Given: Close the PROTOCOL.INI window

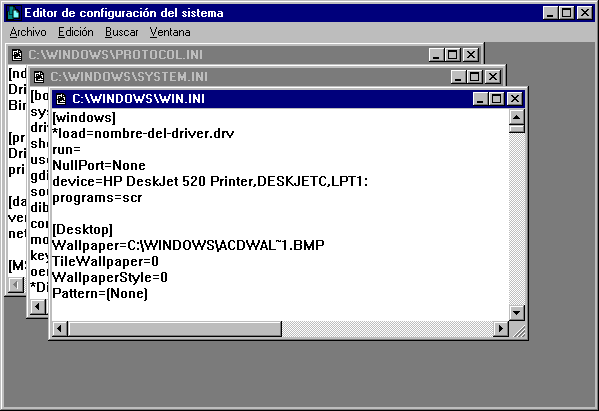Looking at the screenshot, I should click(471, 55).
